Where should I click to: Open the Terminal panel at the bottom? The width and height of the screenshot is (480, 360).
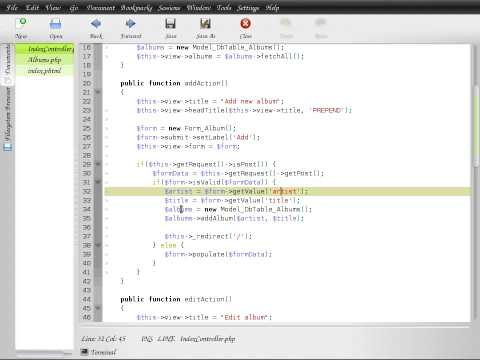(99, 352)
